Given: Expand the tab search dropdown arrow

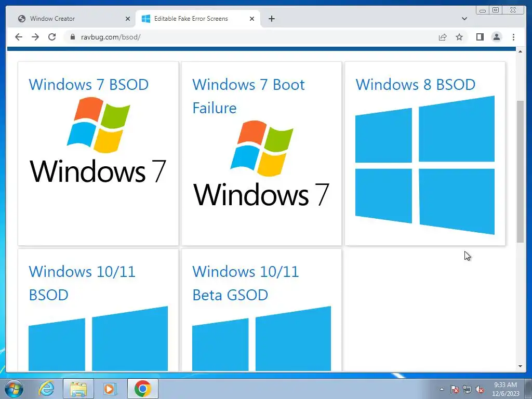Looking at the screenshot, I should pos(464,19).
